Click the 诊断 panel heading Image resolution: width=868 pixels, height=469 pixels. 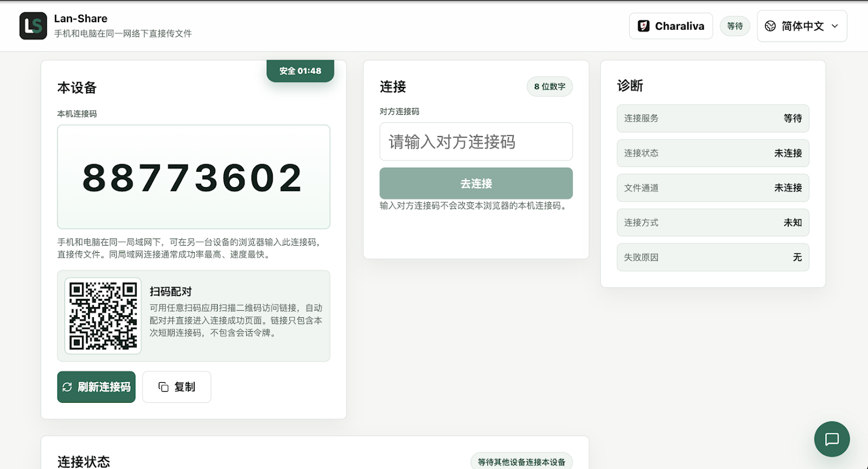click(630, 86)
